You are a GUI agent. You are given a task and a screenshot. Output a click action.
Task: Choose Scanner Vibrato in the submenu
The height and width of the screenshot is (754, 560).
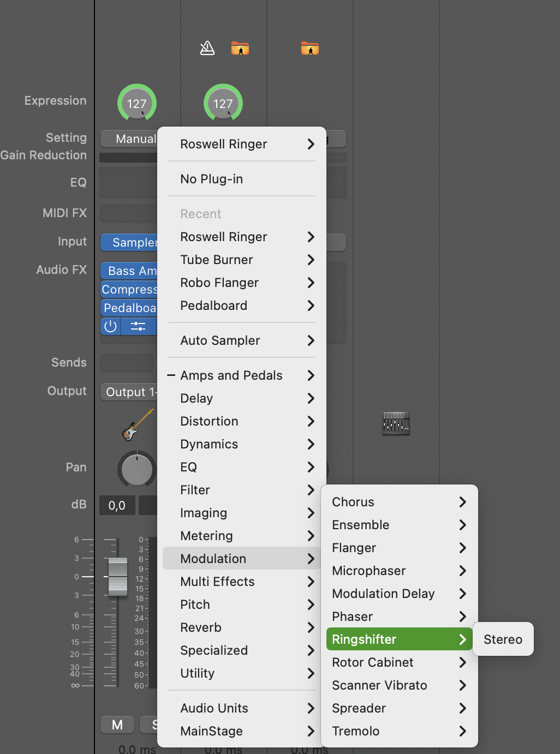click(x=400, y=685)
